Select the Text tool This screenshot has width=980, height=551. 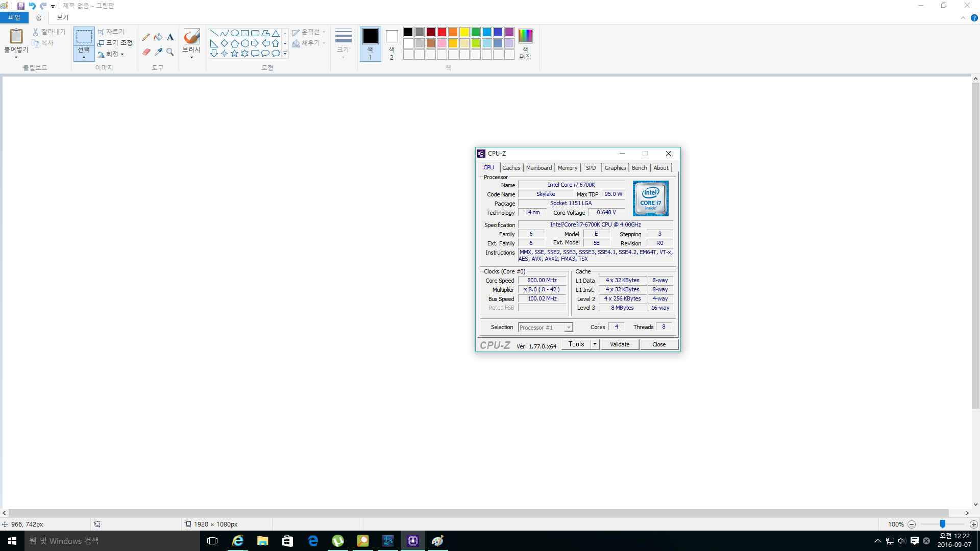(x=170, y=37)
